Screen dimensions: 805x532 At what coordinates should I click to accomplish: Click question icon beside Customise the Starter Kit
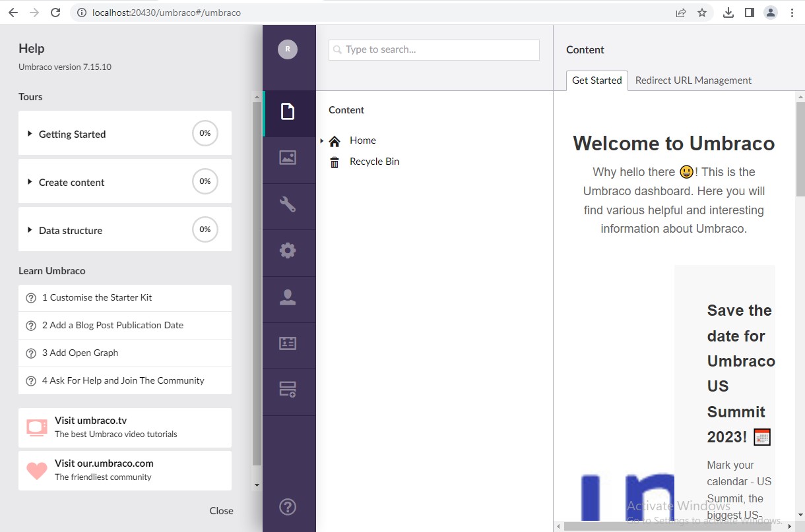click(31, 298)
